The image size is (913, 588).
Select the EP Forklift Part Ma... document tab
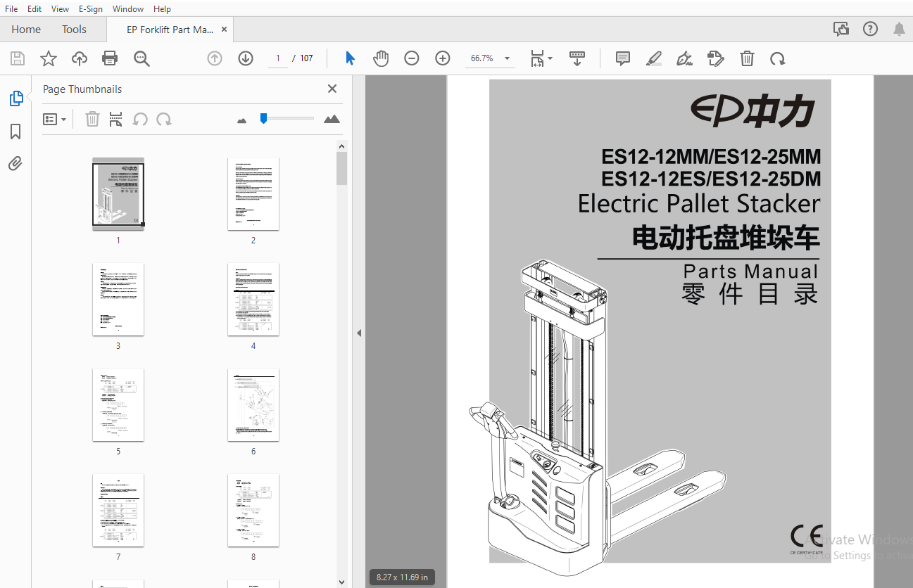(x=170, y=30)
